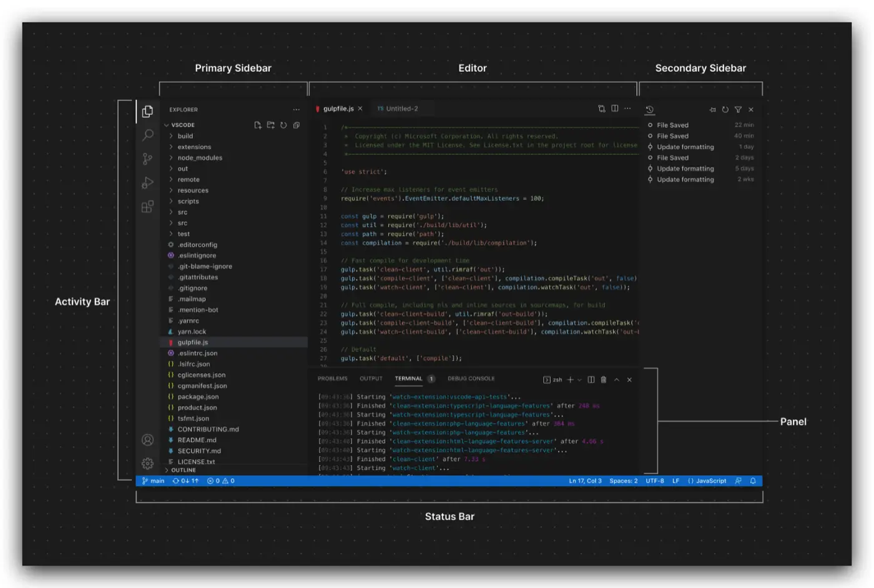Click the Accounts icon in Activity Bar
This screenshot has height=588, width=874.
[148, 440]
